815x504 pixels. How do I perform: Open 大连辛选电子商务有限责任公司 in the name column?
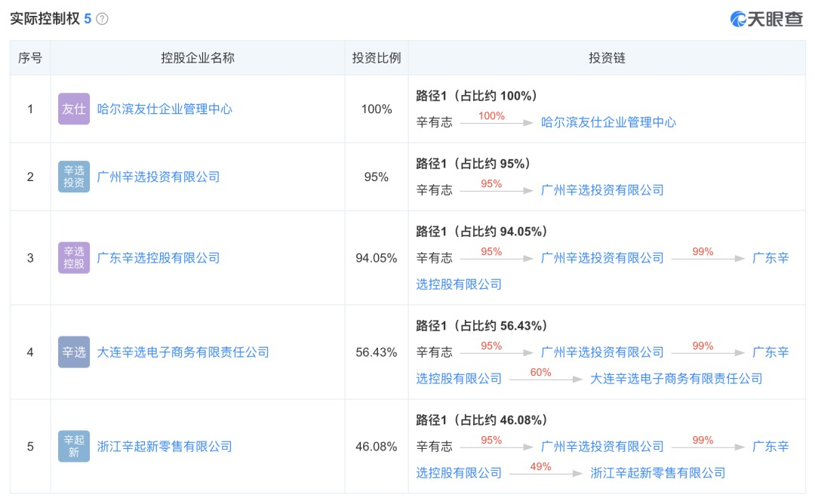(183, 352)
